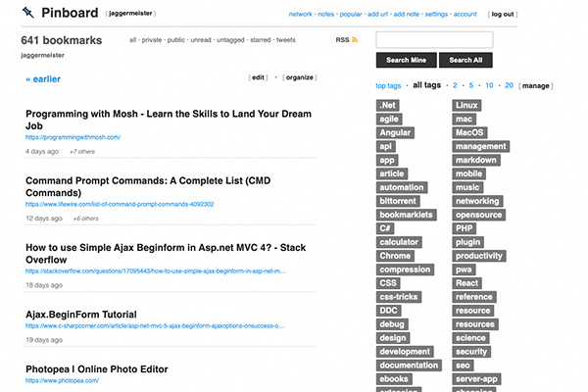This screenshot has width=588, height=392.
Task: Go to earlier bookmarks
Action: (x=43, y=79)
